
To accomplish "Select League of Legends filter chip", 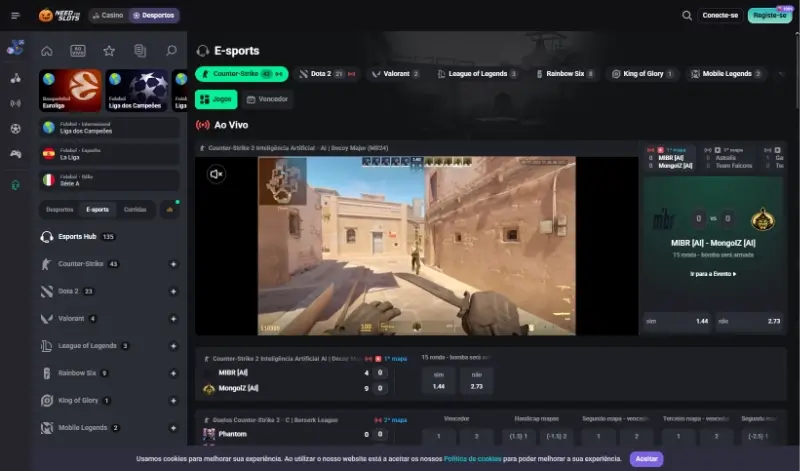I will click(478, 74).
